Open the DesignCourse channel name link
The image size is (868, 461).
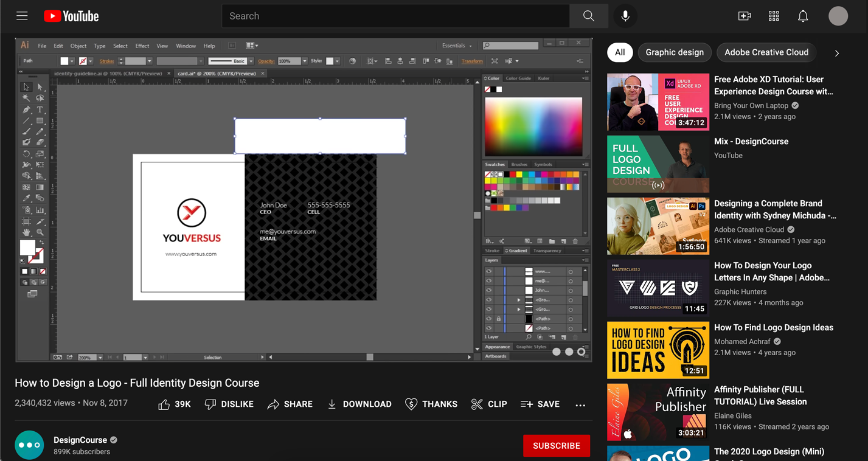point(80,440)
